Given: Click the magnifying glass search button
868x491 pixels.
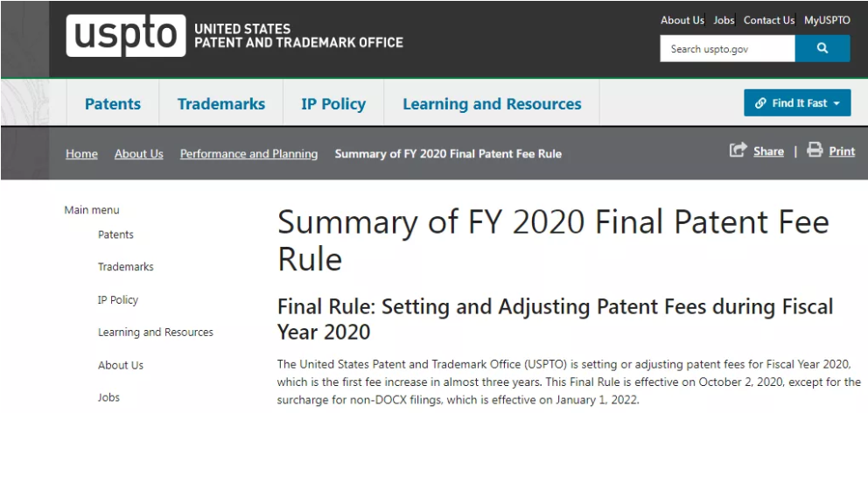Looking at the screenshot, I should [822, 49].
